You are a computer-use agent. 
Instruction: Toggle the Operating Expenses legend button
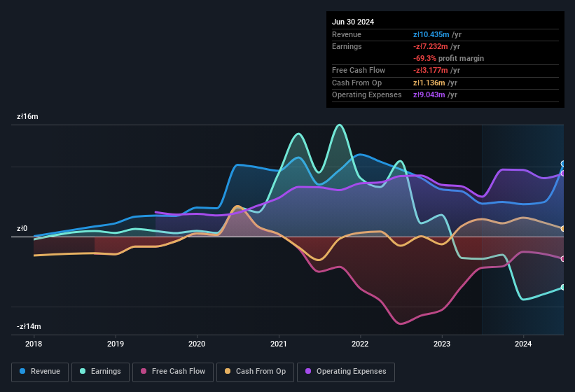click(346, 372)
